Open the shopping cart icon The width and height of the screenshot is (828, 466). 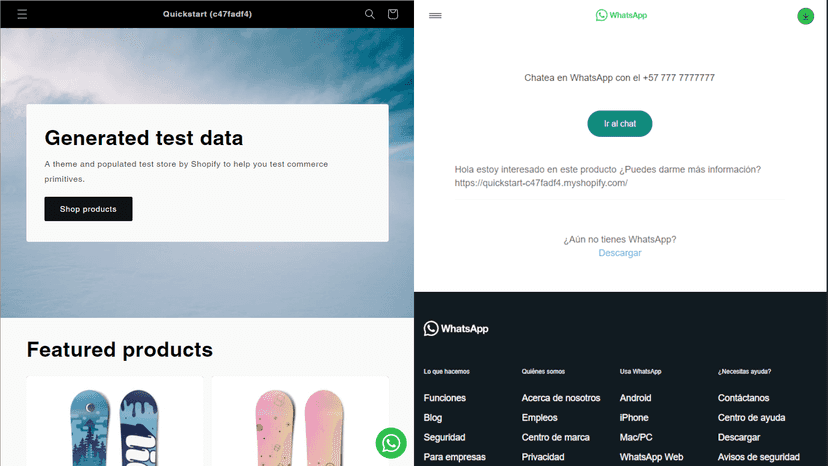pos(392,14)
